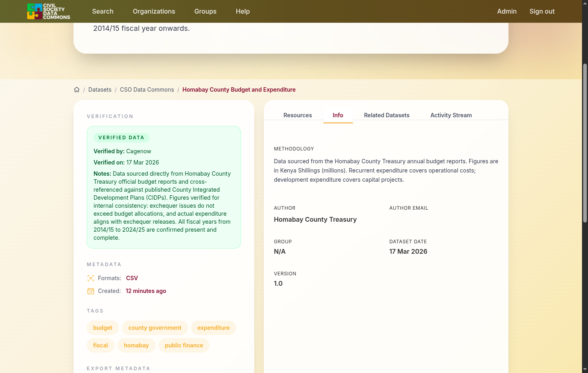Go to the Admin page

pyautogui.click(x=507, y=11)
